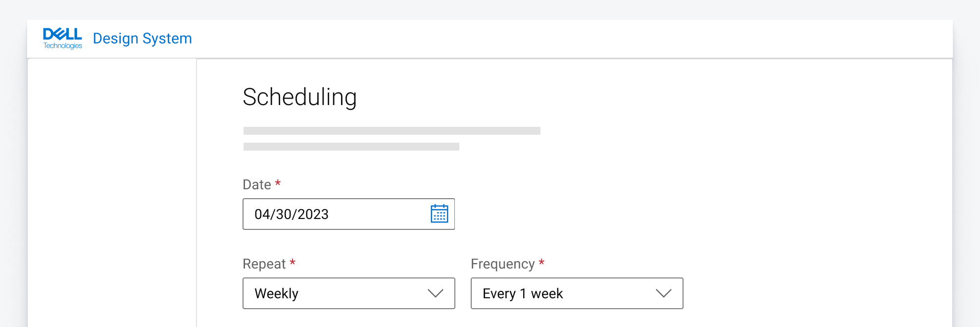Open the Frequency dropdown showing Every 1 week

[577, 293]
